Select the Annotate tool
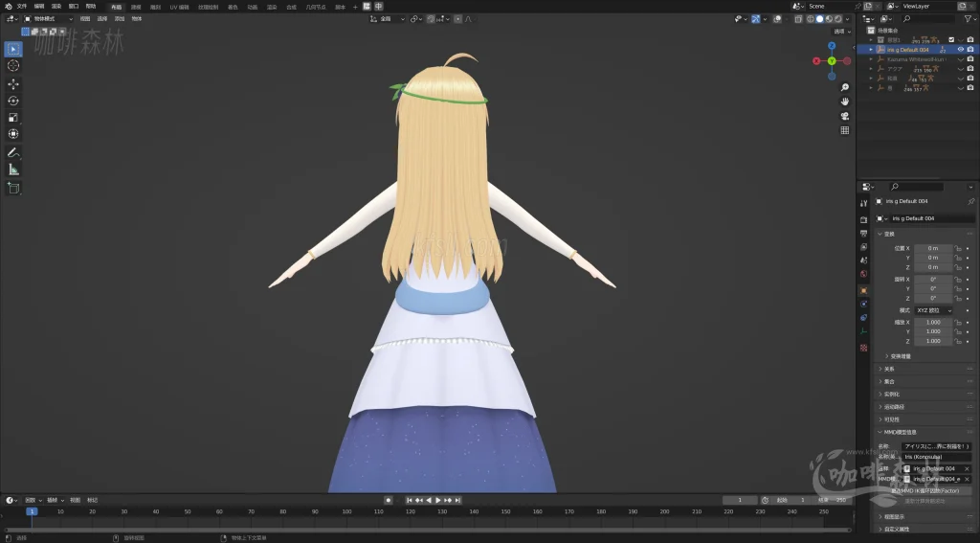This screenshot has height=543, width=980. tap(13, 152)
